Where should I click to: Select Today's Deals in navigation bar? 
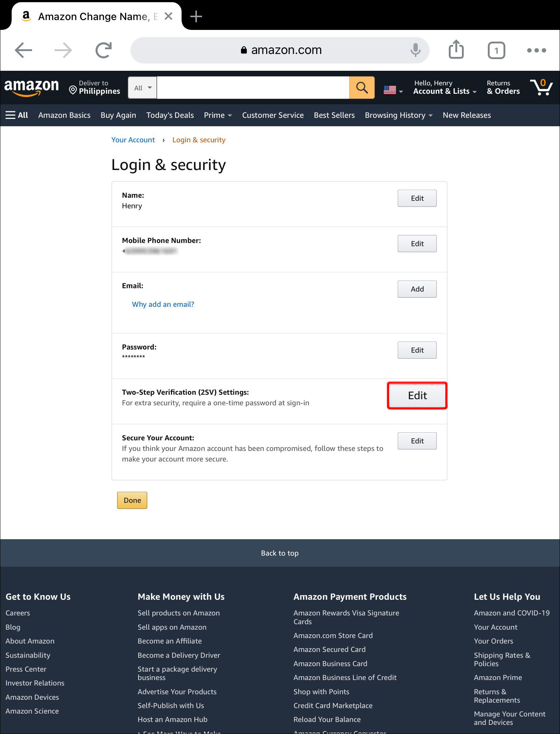pos(170,115)
